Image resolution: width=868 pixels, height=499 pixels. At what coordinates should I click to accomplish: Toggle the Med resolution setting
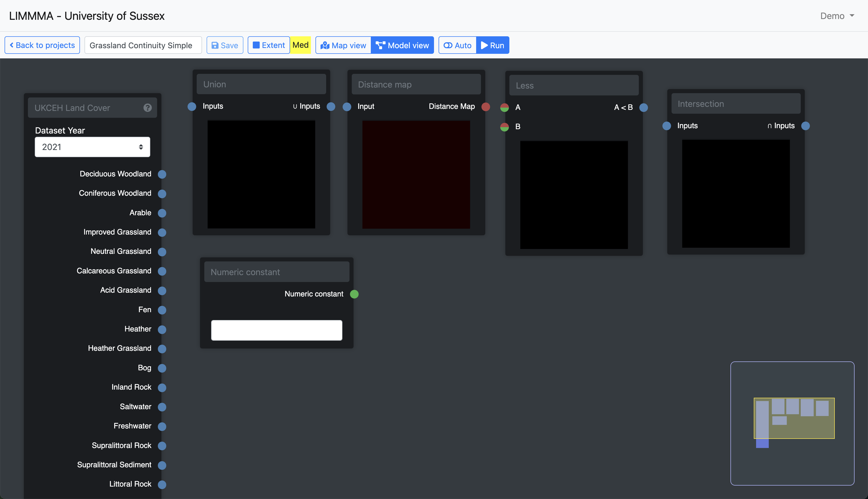click(301, 45)
